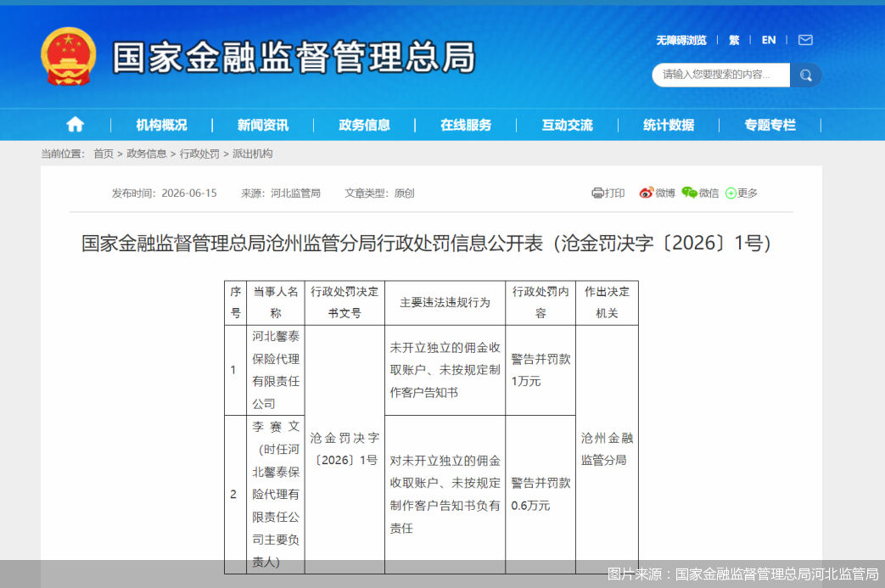Open 统计数据 menu
885x588 pixels.
point(669,126)
